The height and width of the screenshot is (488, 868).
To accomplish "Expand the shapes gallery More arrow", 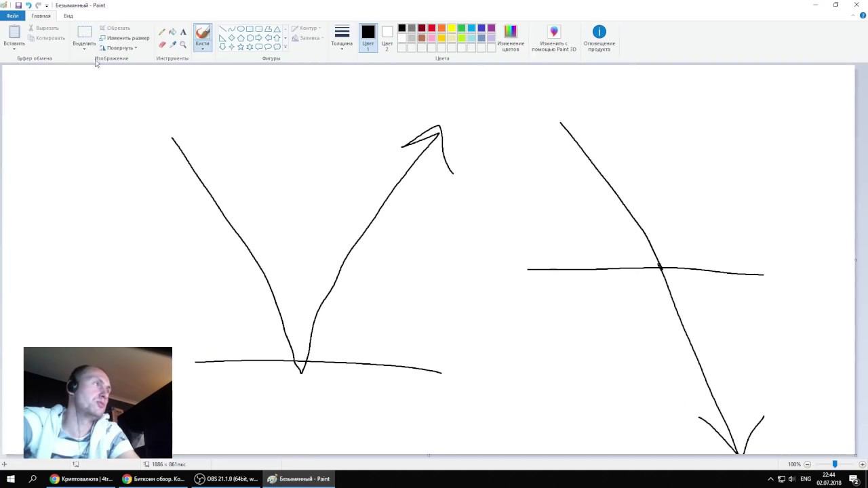I will click(x=285, y=47).
